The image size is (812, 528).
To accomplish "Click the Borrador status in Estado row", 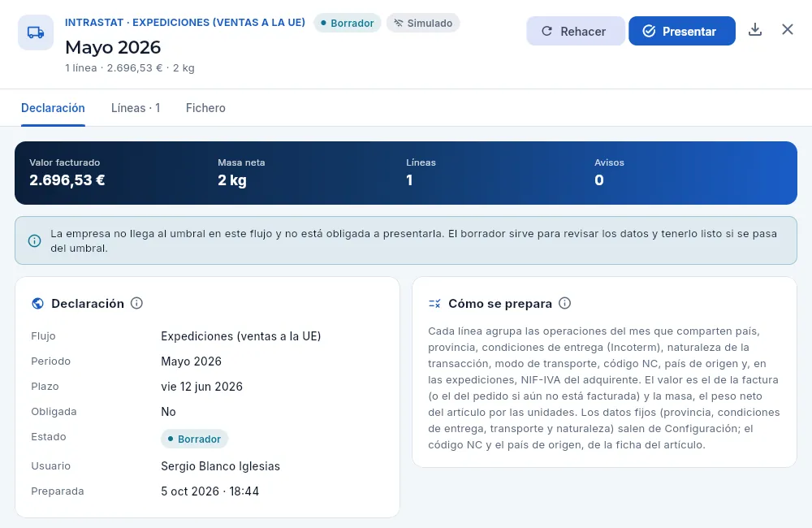I will (x=194, y=439).
